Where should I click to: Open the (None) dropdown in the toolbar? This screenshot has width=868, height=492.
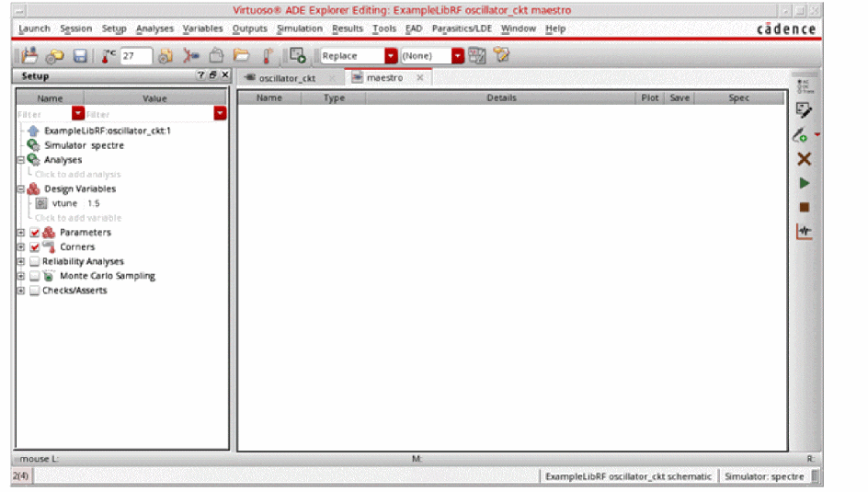point(457,56)
